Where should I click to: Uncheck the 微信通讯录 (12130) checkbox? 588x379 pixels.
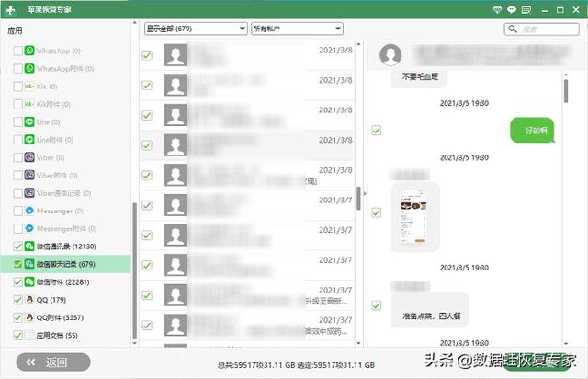(x=17, y=247)
